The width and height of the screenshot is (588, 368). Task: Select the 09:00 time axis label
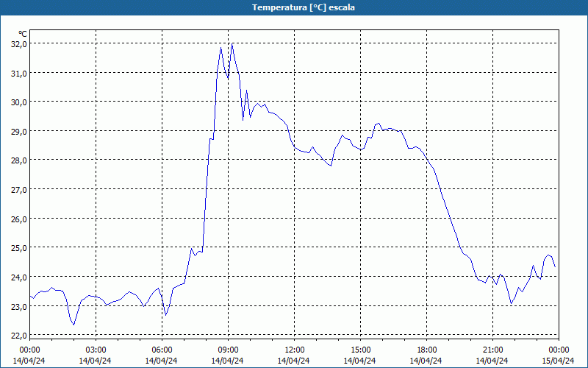228,350
